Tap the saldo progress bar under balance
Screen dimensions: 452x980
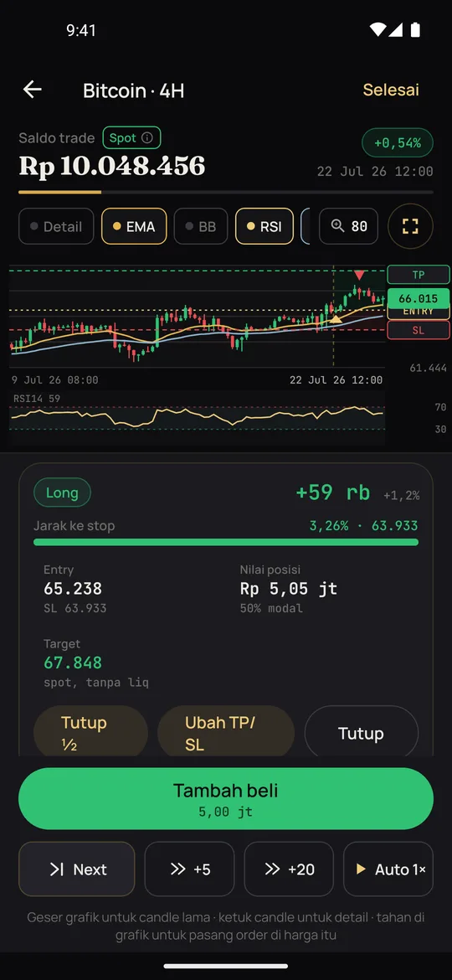pos(226,192)
